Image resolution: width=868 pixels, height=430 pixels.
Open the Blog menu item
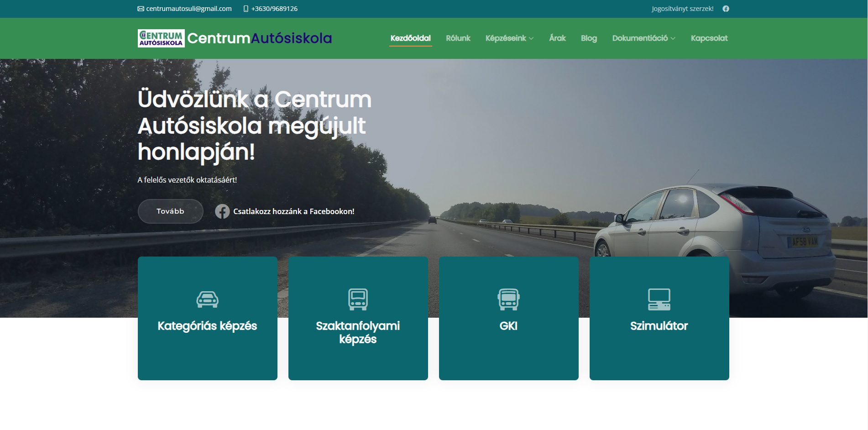[589, 38]
